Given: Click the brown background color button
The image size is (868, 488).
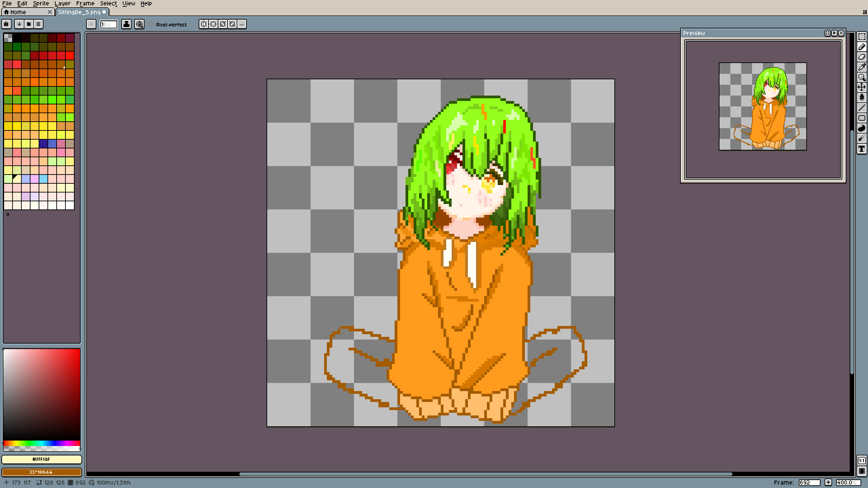Looking at the screenshot, I should click(x=41, y=472).
